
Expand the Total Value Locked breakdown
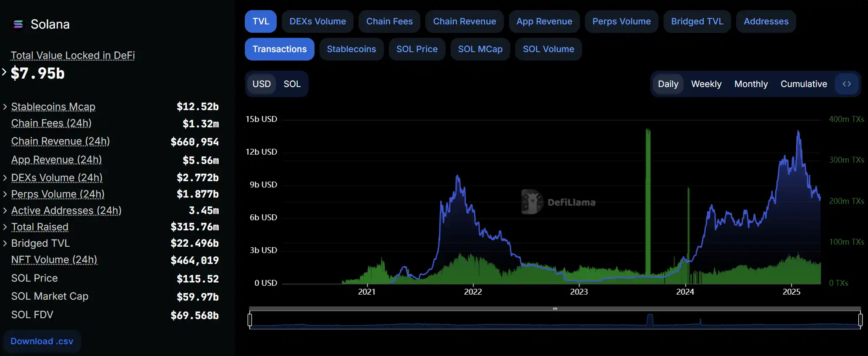pyautogui.click(x=5, y=72)
